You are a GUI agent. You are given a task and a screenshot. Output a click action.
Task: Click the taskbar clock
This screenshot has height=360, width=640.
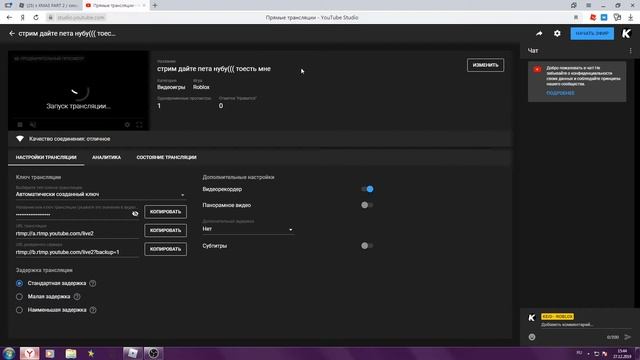click(622, 353)
